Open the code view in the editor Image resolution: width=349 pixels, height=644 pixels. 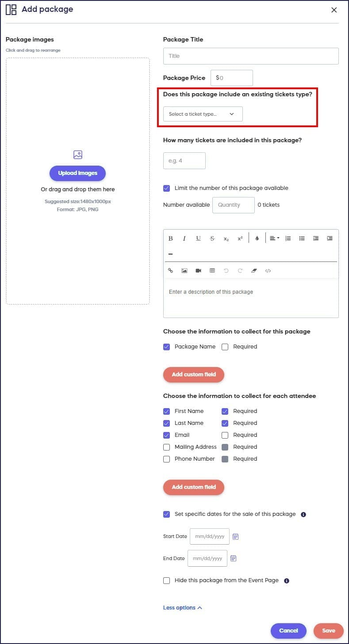268,271
